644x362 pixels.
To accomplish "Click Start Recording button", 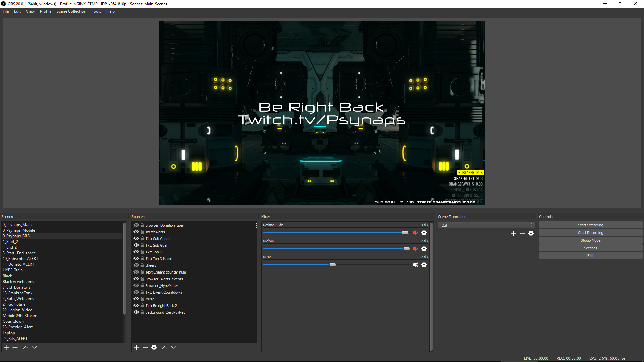I will click(x=590, y=233).
